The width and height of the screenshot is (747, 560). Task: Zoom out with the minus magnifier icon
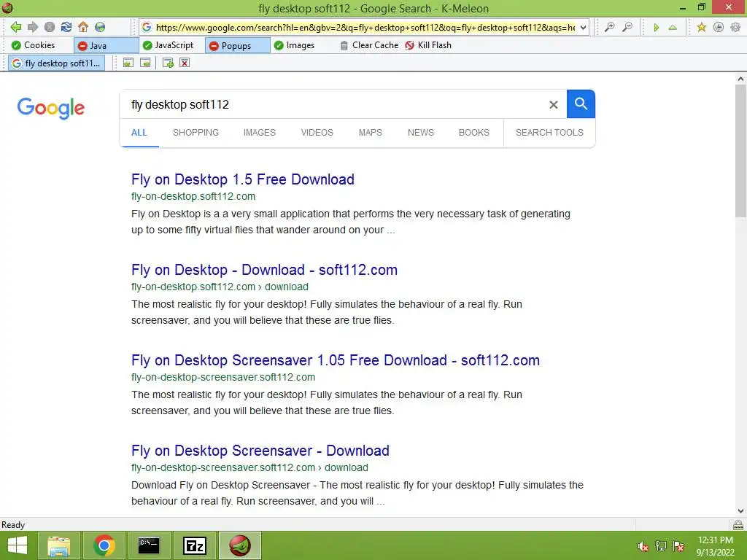pos(627,27)
